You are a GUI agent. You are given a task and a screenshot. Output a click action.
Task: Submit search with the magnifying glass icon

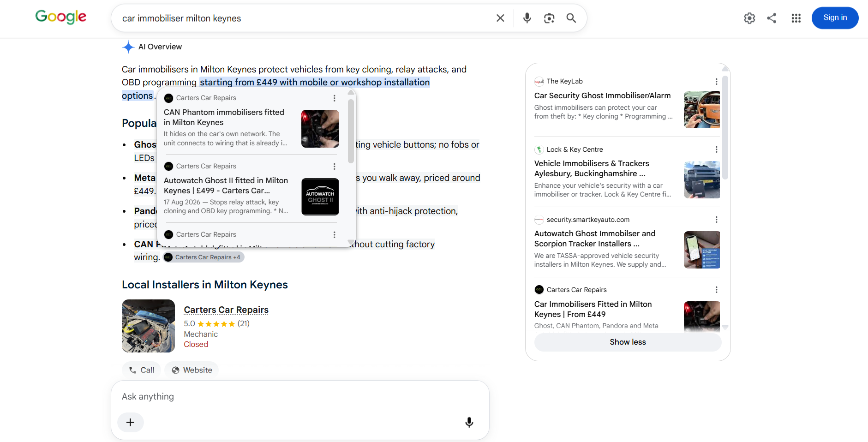click(571, 18)
